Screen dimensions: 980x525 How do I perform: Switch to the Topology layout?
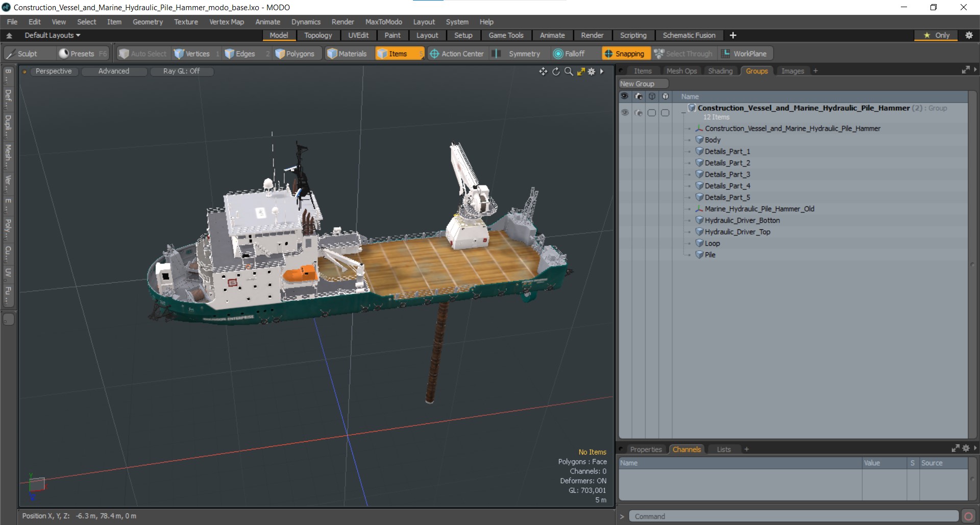pyautogui.click(x=318, y=35)
